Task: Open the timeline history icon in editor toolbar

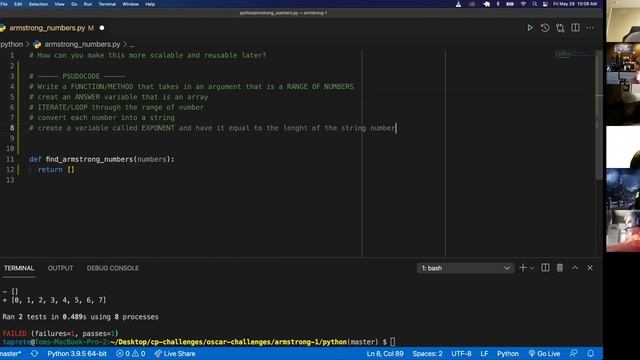Action: tap(545, 28)
